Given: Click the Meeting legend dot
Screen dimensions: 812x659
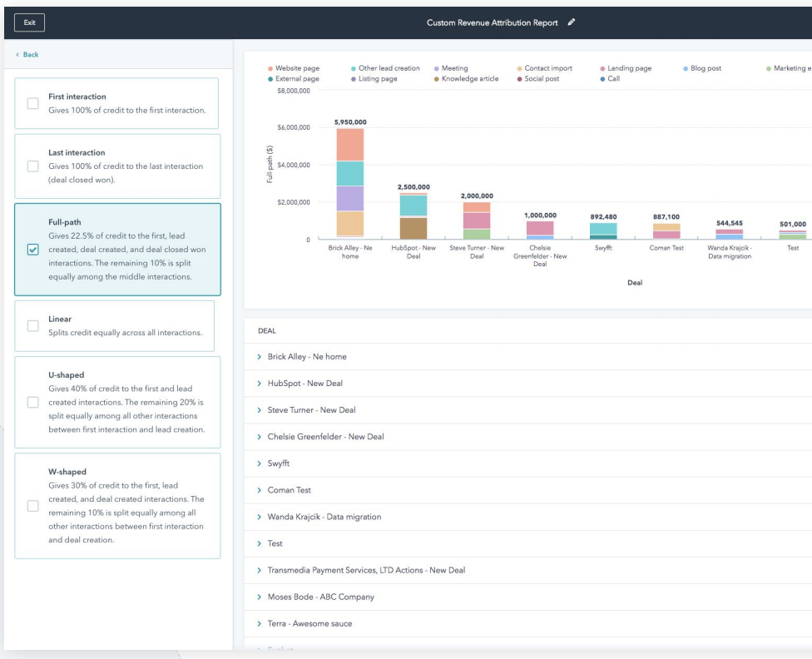Looking at the screenshot, I should [437, 68].
